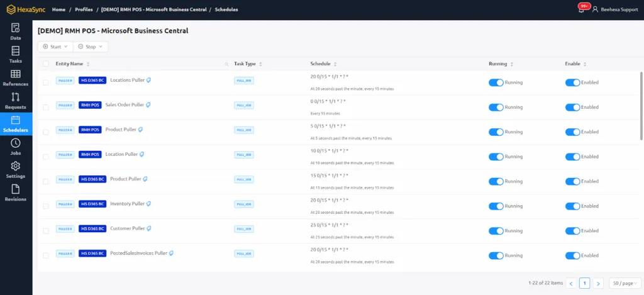Click tag icon beside Inventory Puller
This screenshot has height=295, width=644.
pyautogui.click(x=148, y=203)
